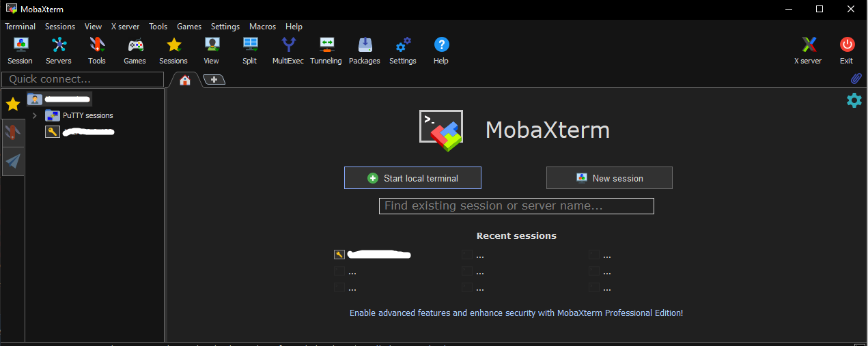Select the key session in the sidebar tree
This screenshot has width=868, height=346.
point(79,132)
